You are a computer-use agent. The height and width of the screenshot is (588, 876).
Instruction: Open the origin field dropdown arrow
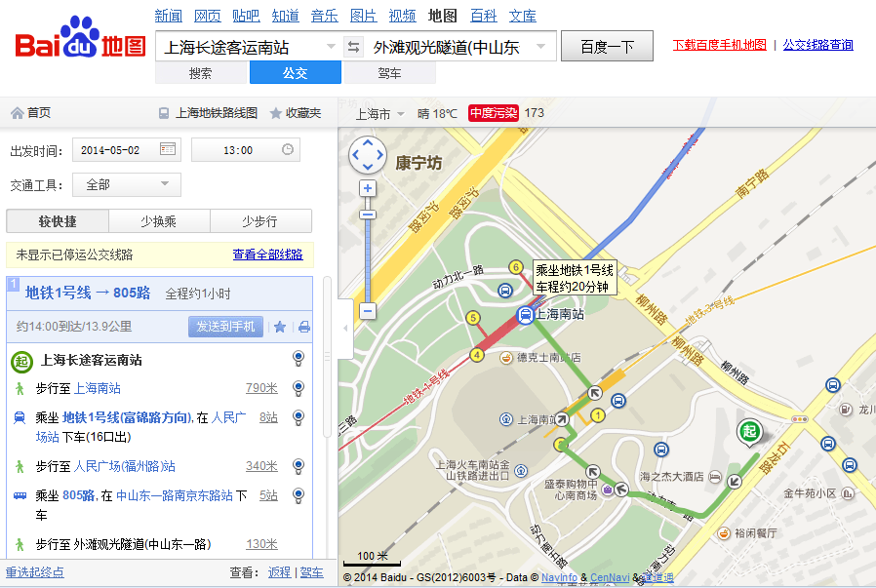point(331,47)
